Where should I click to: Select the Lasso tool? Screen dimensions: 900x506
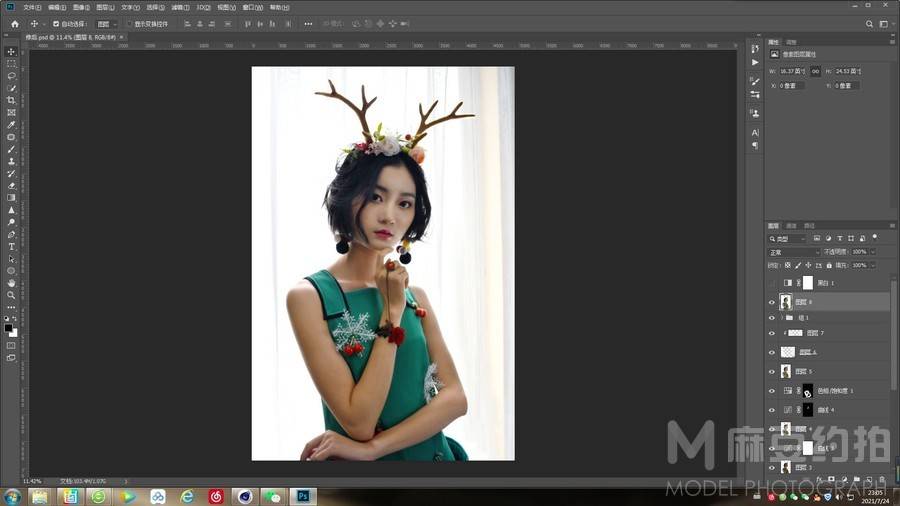point(11,76)
